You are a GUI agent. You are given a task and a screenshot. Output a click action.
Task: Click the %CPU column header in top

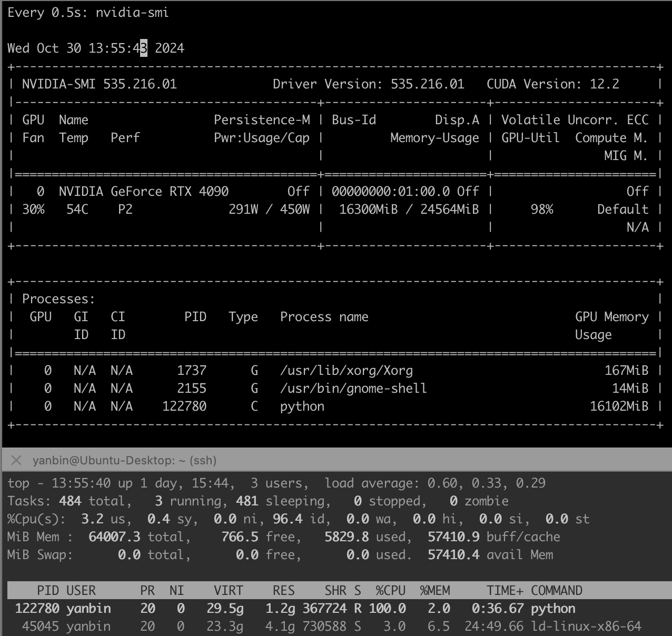click(x=390, y=591)
